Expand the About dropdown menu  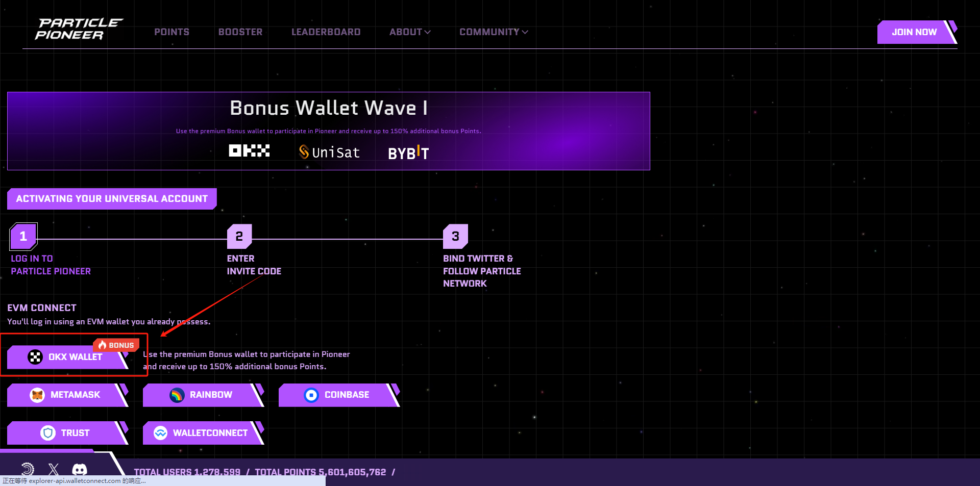[410, 32]
